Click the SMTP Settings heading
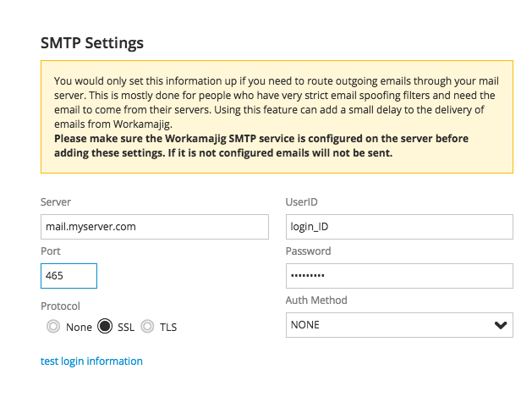Image resolution: width=532 pixels, height=397 pixels. (x=92, y=43)
